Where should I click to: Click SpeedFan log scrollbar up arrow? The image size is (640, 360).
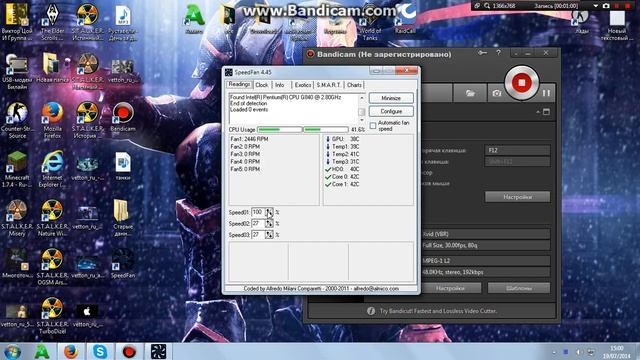(362, 98)
